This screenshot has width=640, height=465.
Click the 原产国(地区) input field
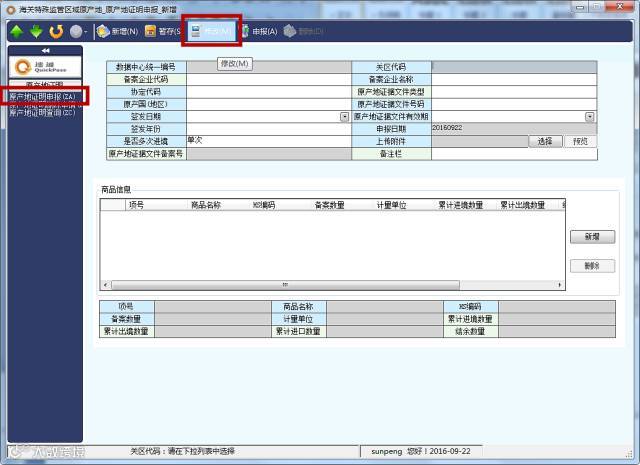click(x=269, y=105)
